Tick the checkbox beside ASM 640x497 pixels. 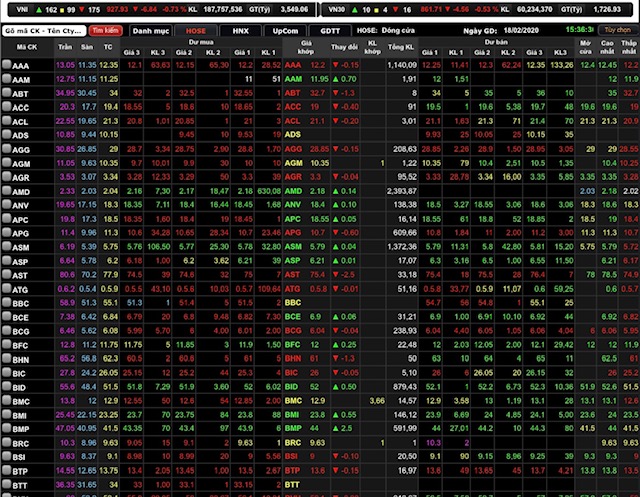[x=6, y=246]
